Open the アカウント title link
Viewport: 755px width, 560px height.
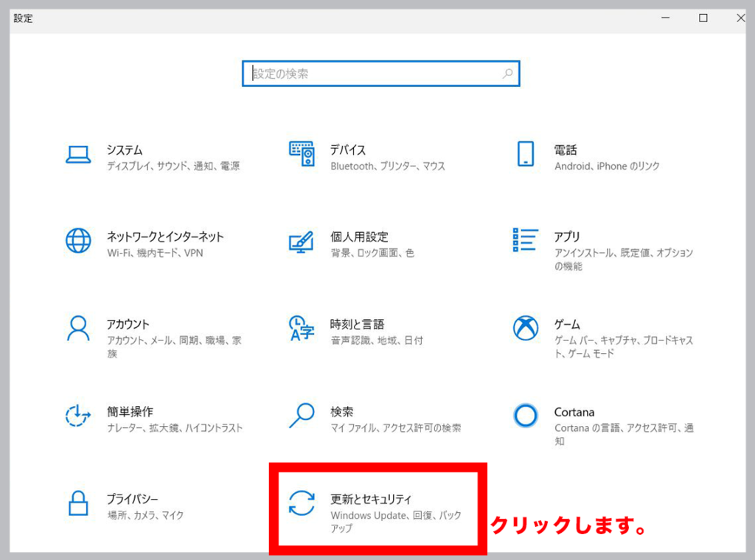[128, 324]
